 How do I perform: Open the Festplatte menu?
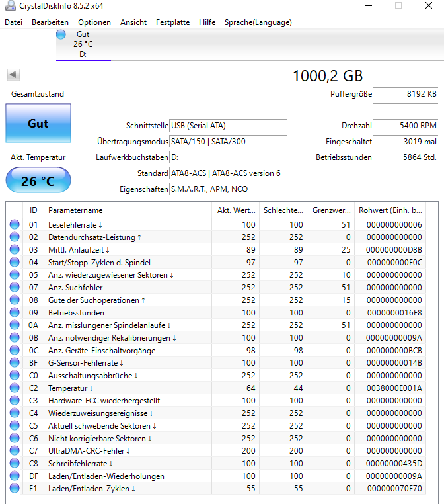point(172,22)
